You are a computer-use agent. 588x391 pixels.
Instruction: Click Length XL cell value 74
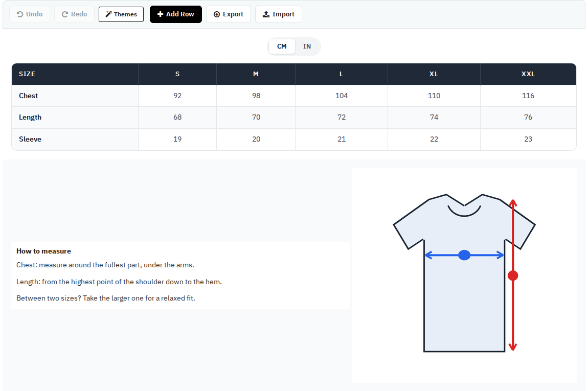coord(434,118)
